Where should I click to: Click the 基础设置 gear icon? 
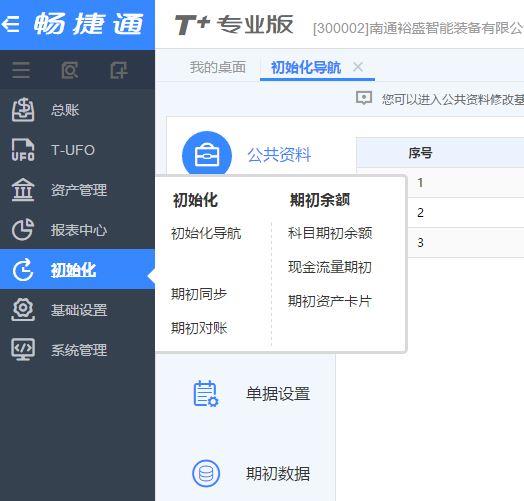click(23, 309)
